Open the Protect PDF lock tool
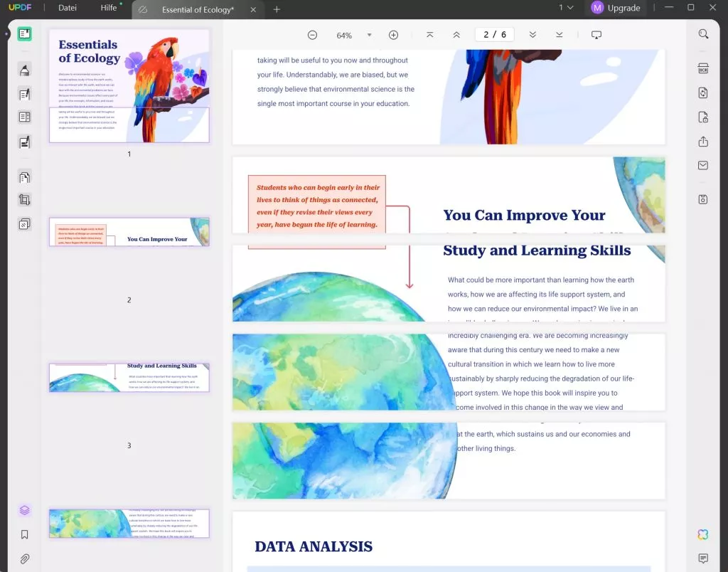Screen dimensions: 728x572 tap(703, 117)
